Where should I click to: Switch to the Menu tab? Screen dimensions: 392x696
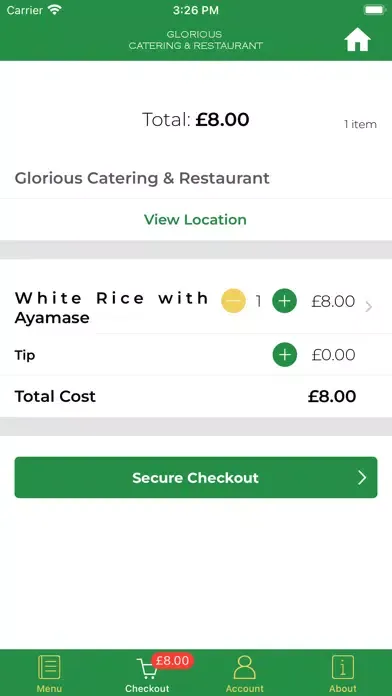pos(49,673)
